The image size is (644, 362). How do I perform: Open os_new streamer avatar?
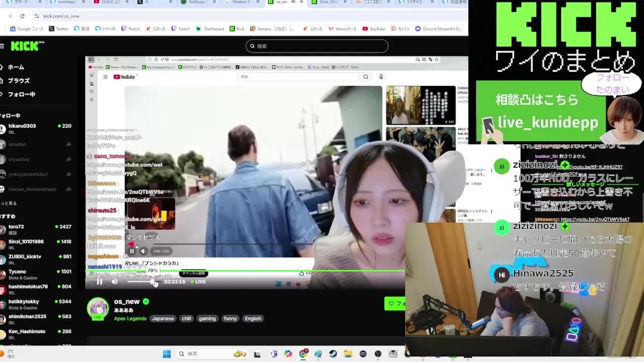pos(98,309)
